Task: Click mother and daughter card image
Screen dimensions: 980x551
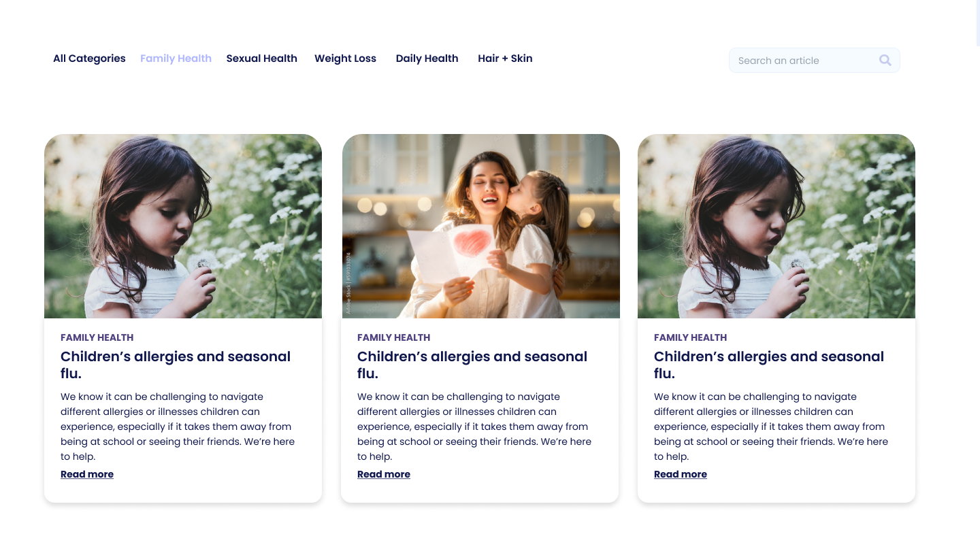Action: [x=480, y=226]
